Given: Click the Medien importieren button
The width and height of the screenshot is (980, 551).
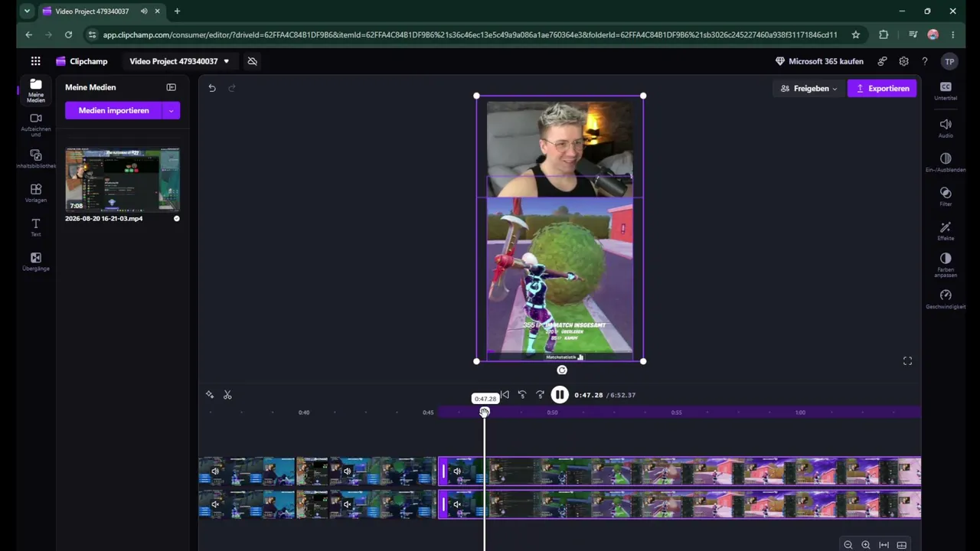Looking at the screenshot, I should [x=113, y=111].
